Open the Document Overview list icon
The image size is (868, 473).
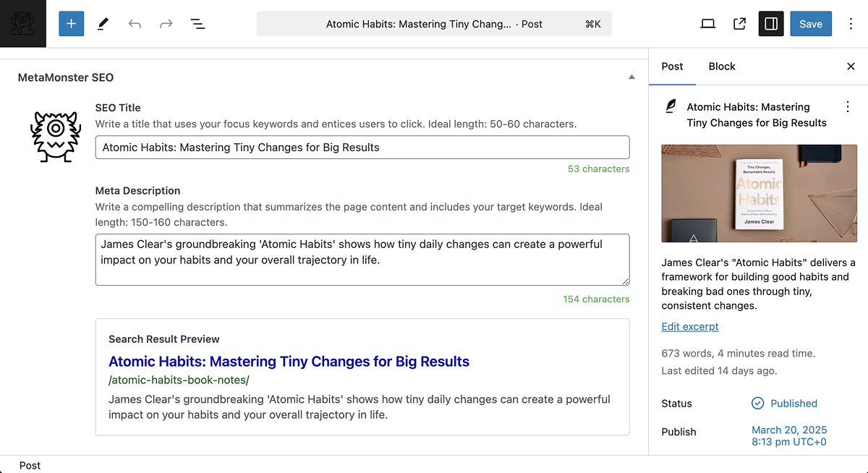coord(197,24)
